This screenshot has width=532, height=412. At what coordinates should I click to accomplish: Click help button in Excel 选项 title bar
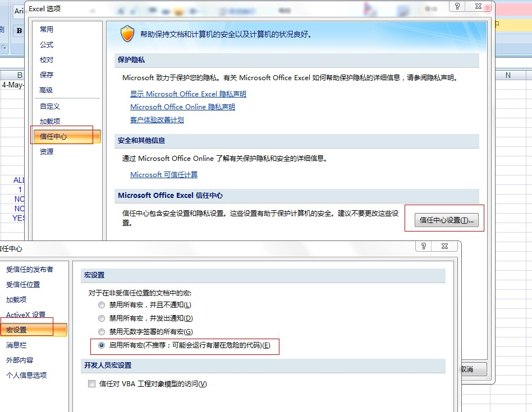(x=457, y=6)
